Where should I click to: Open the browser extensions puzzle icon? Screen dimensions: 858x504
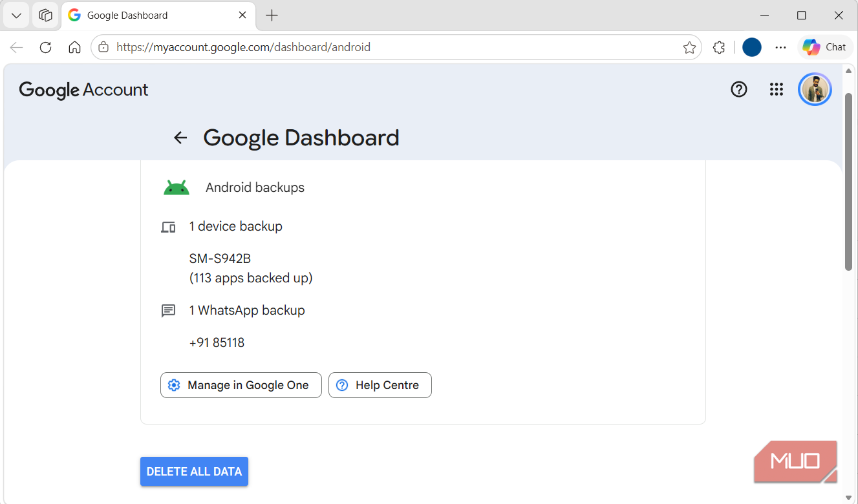[x=719, y=47]
